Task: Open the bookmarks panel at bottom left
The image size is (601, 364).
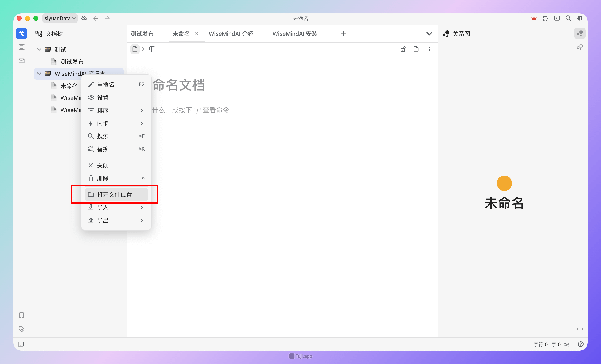Action: [21, 315]
